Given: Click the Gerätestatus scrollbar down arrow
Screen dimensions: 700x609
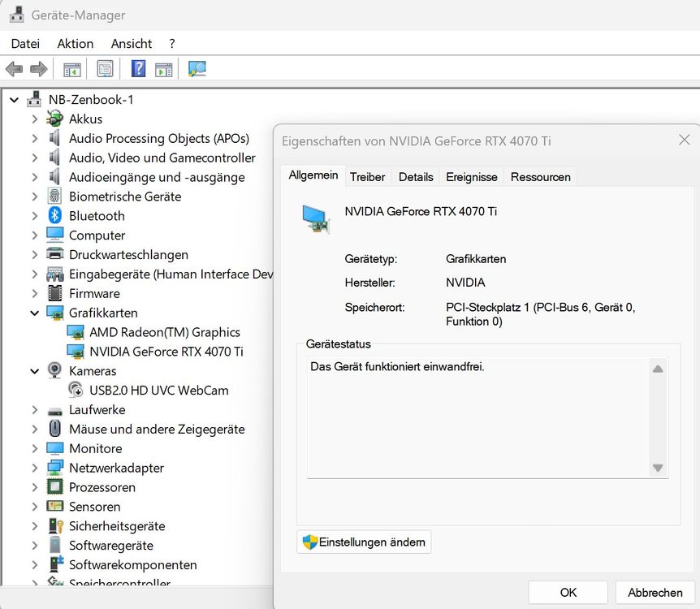Looking at the screenshot, I should tap(658, 468).
